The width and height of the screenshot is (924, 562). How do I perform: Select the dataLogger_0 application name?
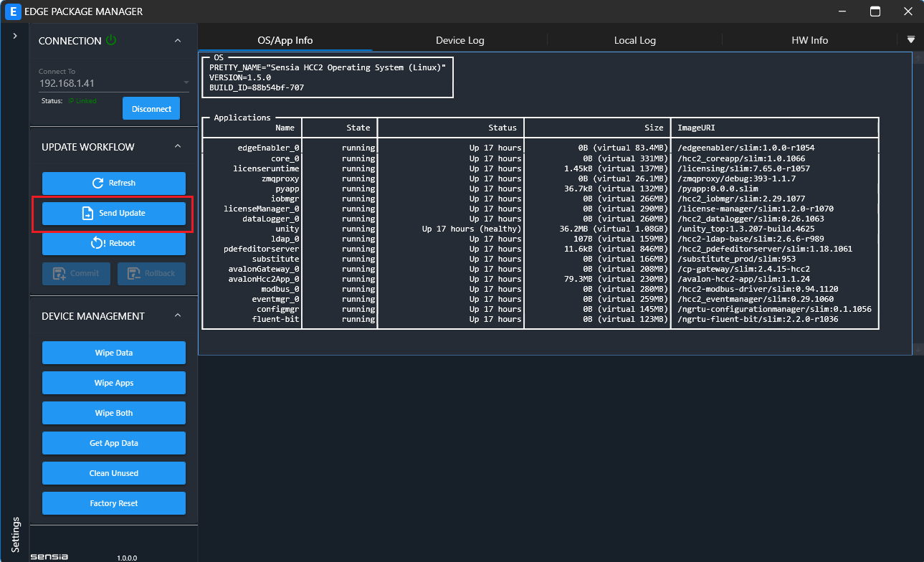coord(270,218)
